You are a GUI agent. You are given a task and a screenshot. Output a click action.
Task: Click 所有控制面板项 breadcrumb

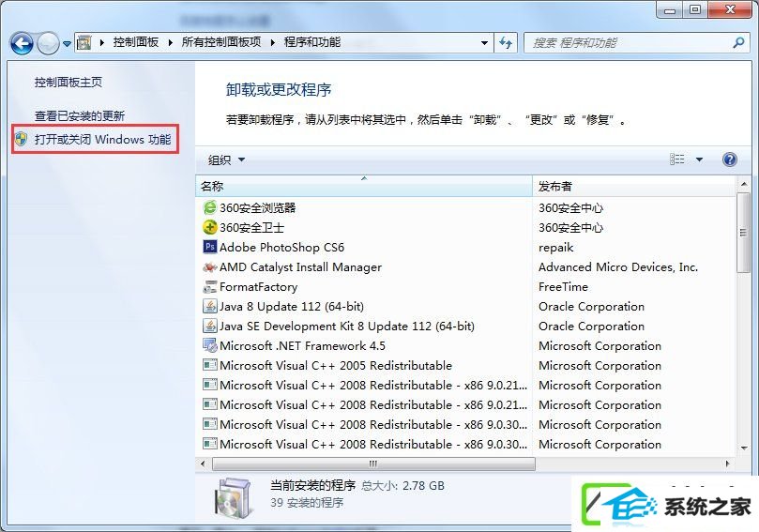tap(221, 42)
